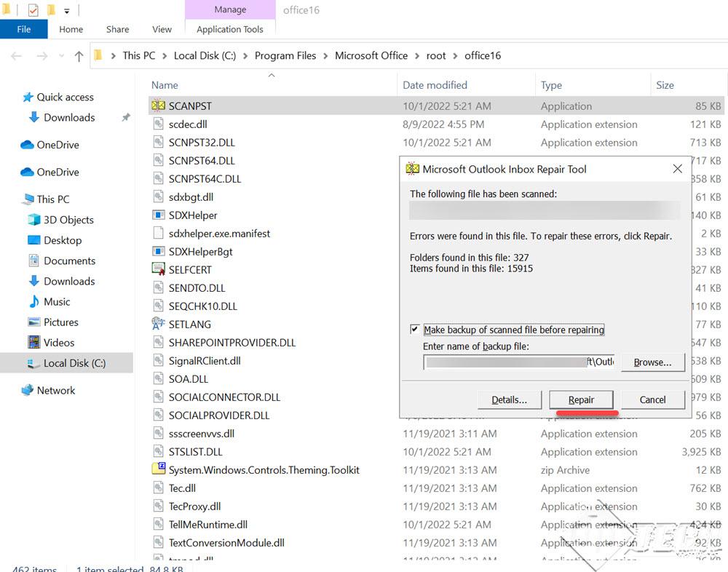Image resolution: width=728 pixels, height=572 pixels.
Task: Click office16 in the address bar
Action: pos(483,56)
